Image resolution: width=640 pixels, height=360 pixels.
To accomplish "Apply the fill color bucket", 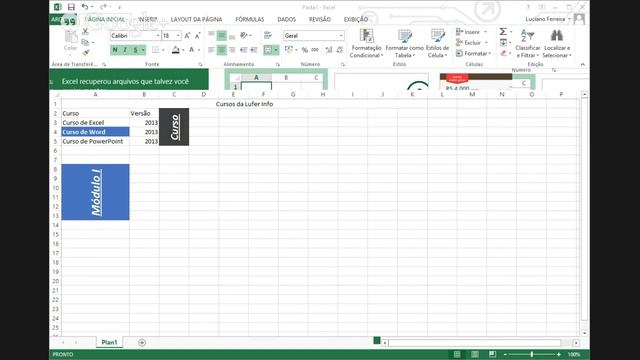I will point(176,50).
